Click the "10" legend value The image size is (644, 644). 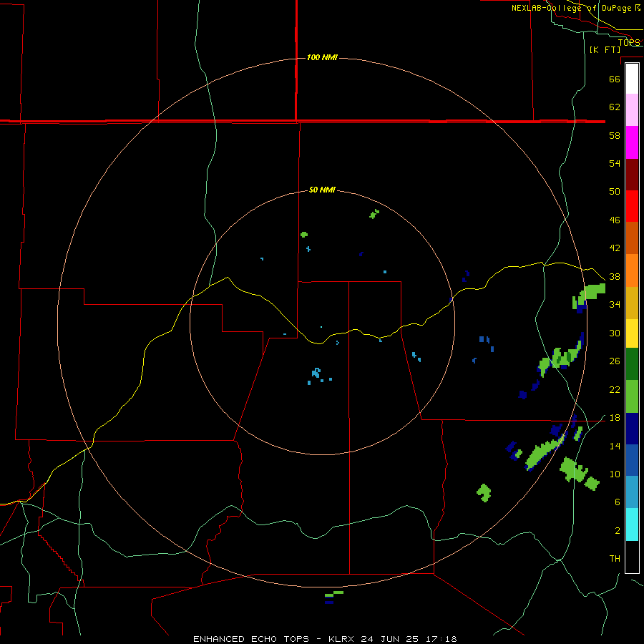pos(615,474)
